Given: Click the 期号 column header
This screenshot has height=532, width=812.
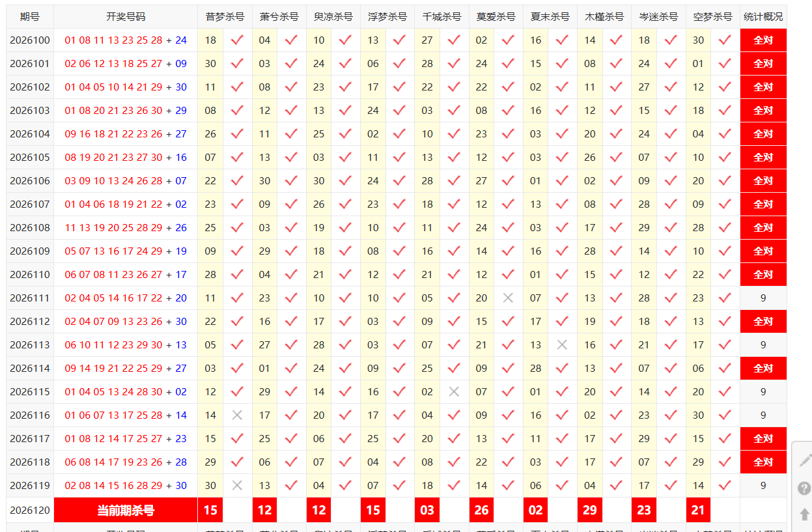Looking at the screenshot, I should pyautogui.click(x=30, y=17).
